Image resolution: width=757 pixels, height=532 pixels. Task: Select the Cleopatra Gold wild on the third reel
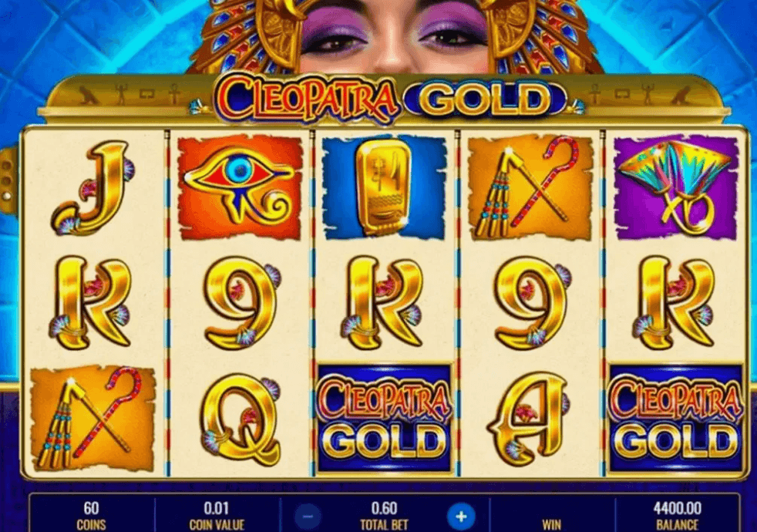point(385,418)
